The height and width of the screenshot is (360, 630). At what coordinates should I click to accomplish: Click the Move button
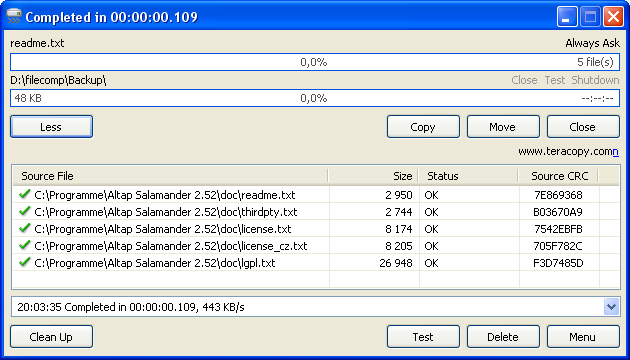[x=503, y=127]
